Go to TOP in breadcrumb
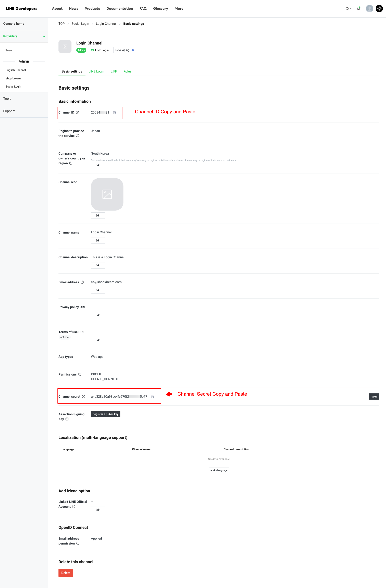386x588 pixels. click(x=62, y=24)
